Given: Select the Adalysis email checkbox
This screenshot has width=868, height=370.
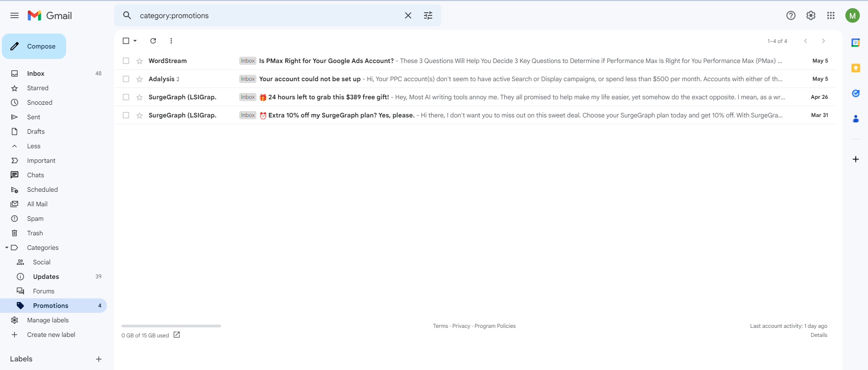Looking at the screenshot, I should tap(126, 79).
